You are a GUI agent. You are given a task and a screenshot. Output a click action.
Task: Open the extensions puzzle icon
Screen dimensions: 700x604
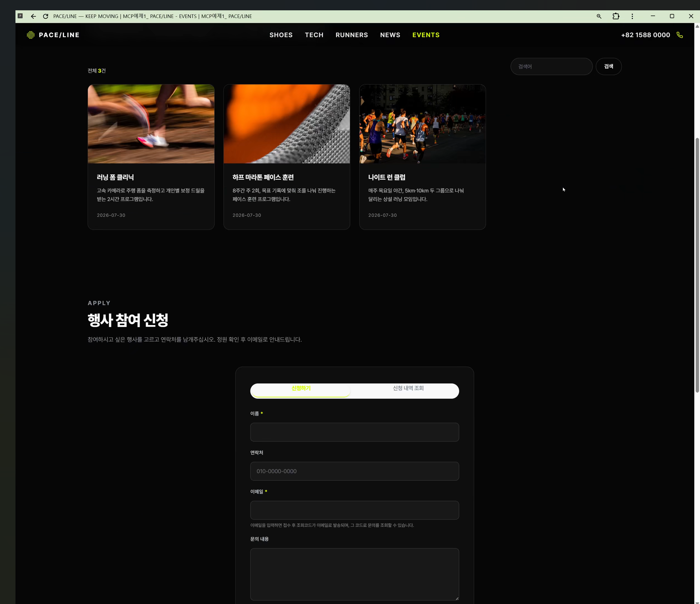[x=616, y=16]
